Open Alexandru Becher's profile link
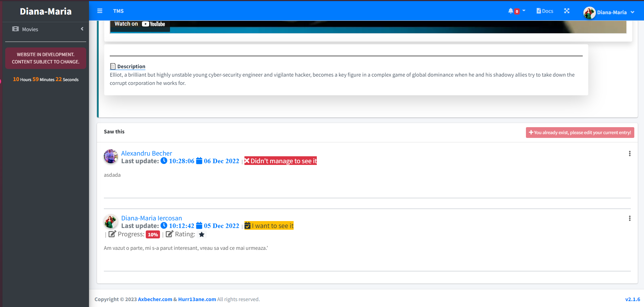The width and height of the screenshot is (644, 307). [x=146, y=153]
